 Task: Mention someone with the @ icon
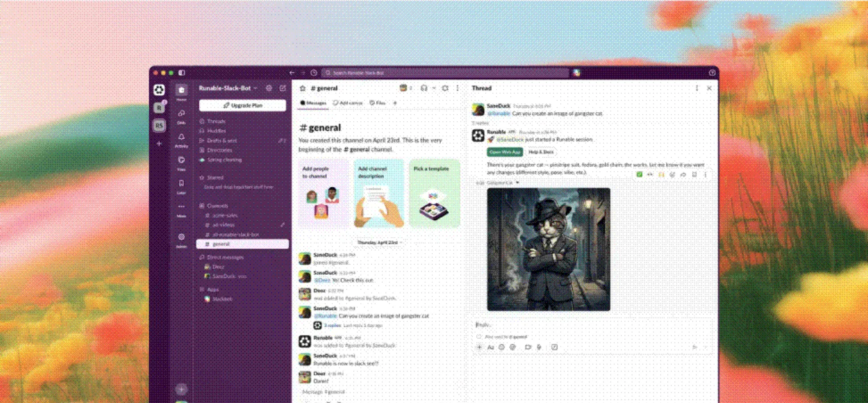[513, 347]
